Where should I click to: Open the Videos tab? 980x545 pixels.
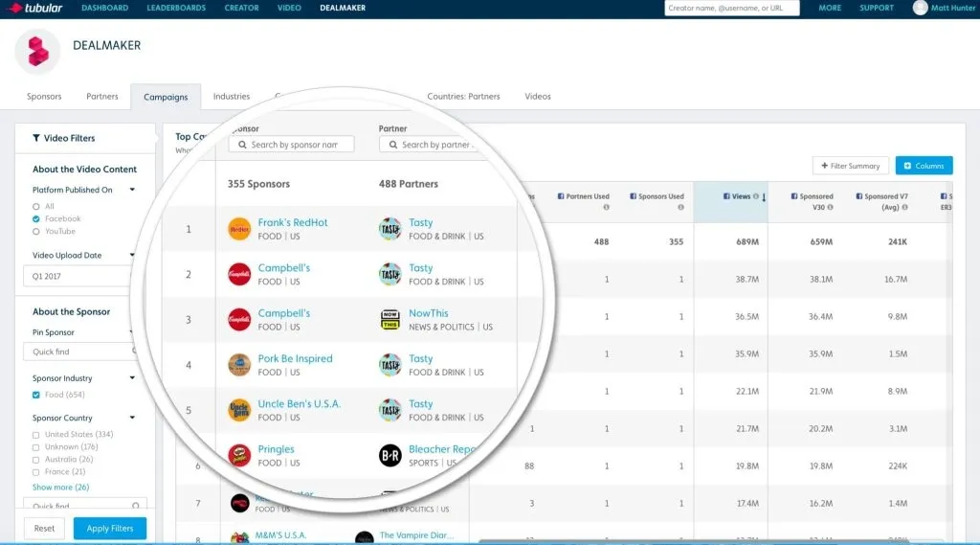coord(538,97)
